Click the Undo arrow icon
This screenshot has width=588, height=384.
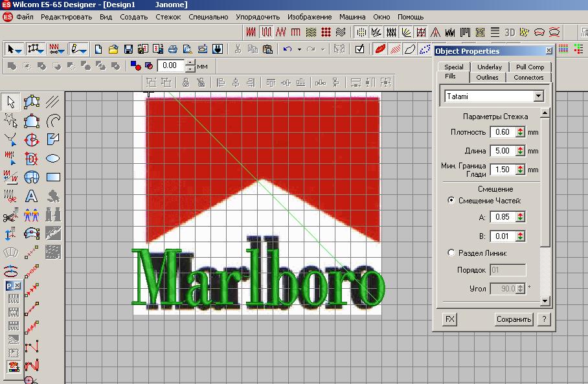point(288,49)
